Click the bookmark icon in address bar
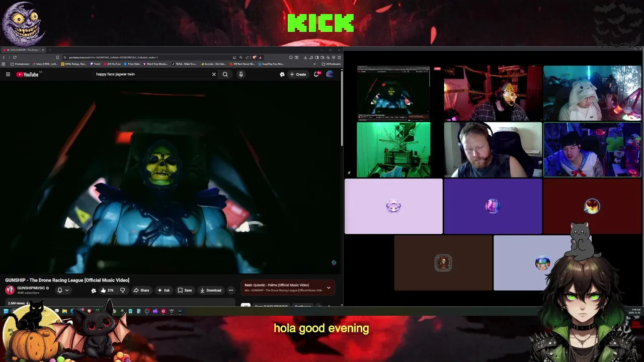 [57, 57]
